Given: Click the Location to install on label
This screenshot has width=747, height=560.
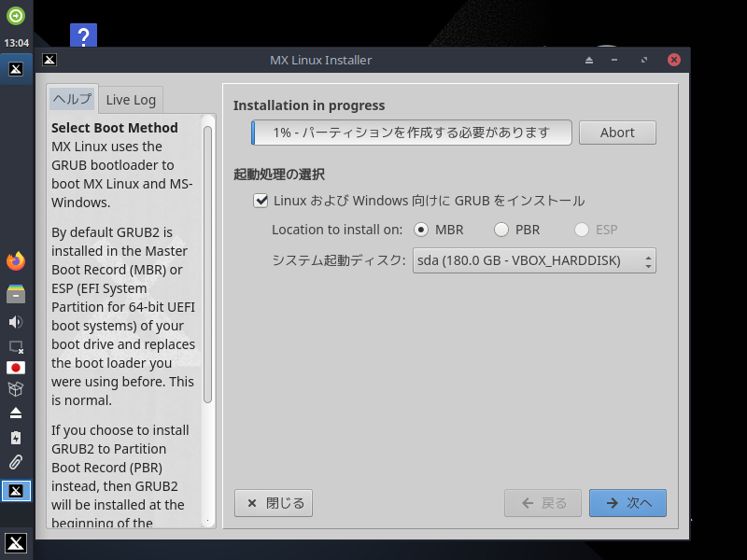Looking at the screenshot, I should 337,230.
